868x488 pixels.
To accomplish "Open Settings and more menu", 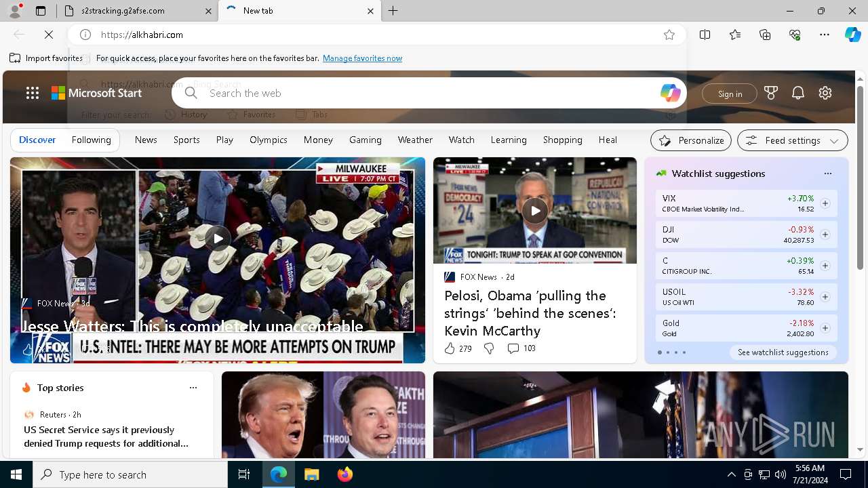I will (x=825, y=35).
